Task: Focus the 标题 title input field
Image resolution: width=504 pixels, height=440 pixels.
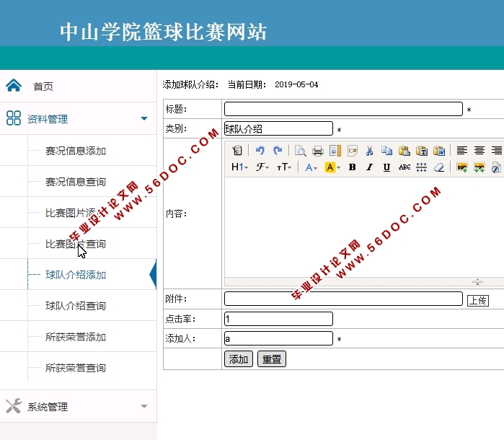Action: point(343,109)
